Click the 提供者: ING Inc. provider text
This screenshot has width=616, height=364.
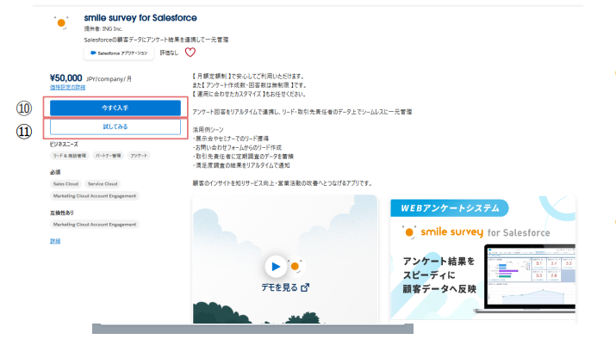point(103,28)
